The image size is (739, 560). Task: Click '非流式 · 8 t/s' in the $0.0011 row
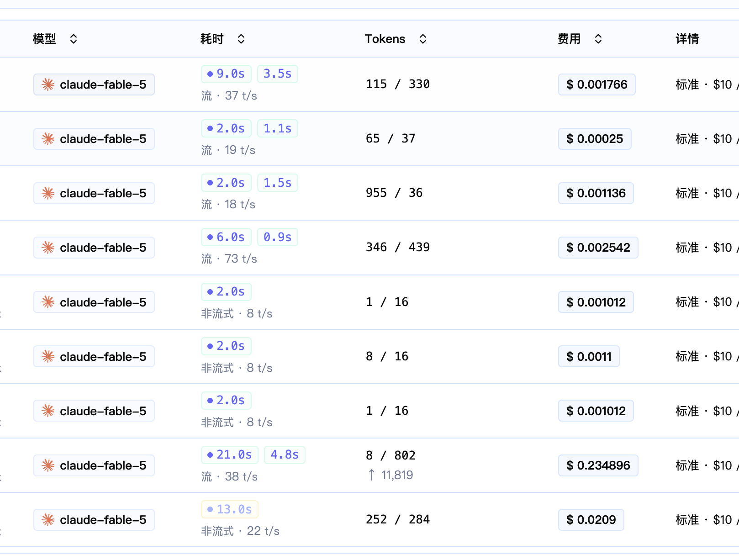(237, 368)
